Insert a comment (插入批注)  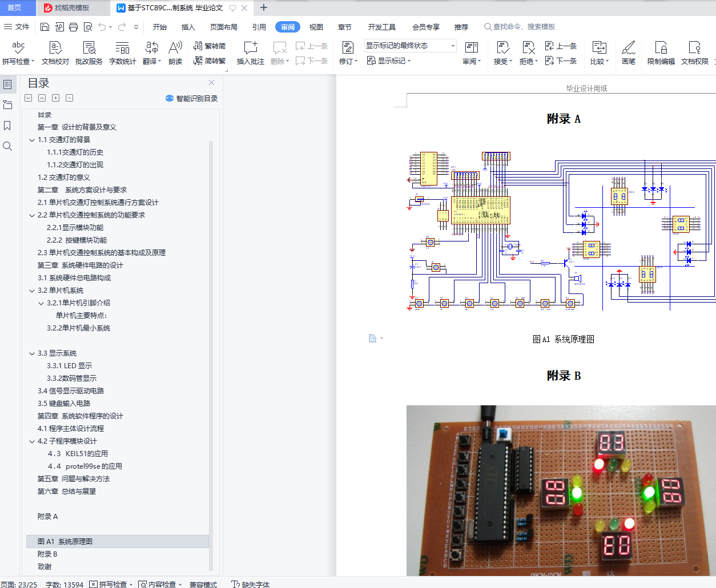pyautogui.click(x=250, y=53)
